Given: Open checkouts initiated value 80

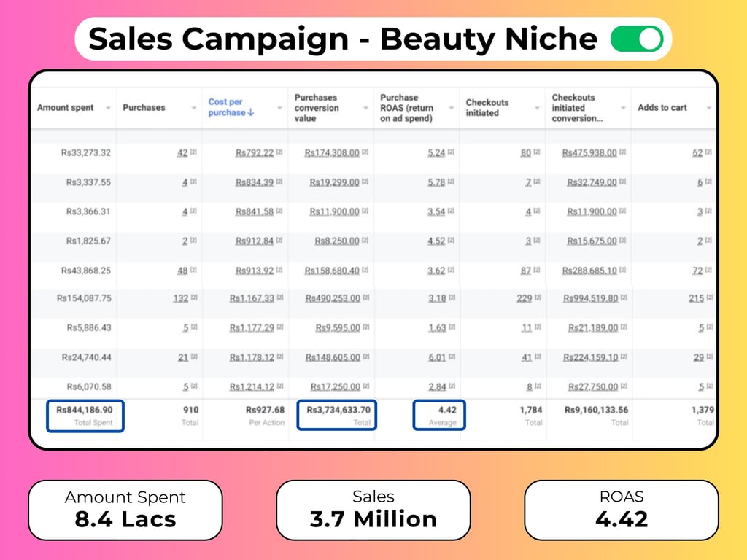Looking at the screenshot, I should [525, 153].
